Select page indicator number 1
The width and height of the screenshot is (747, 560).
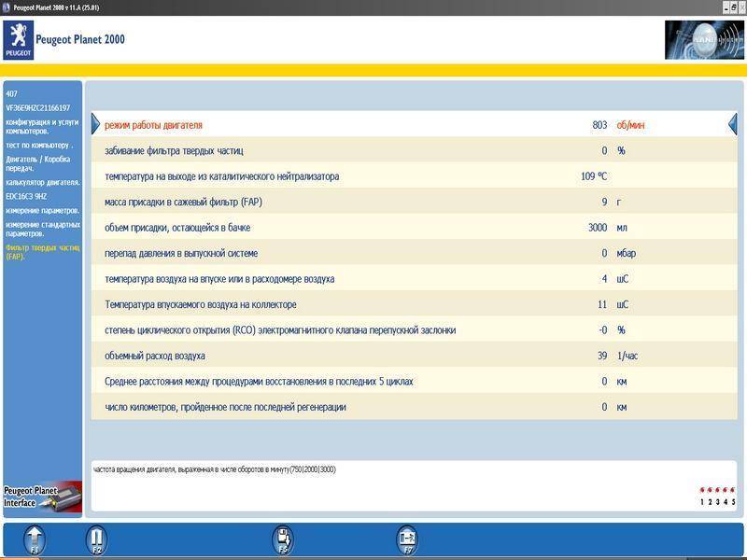pos(702,502)
